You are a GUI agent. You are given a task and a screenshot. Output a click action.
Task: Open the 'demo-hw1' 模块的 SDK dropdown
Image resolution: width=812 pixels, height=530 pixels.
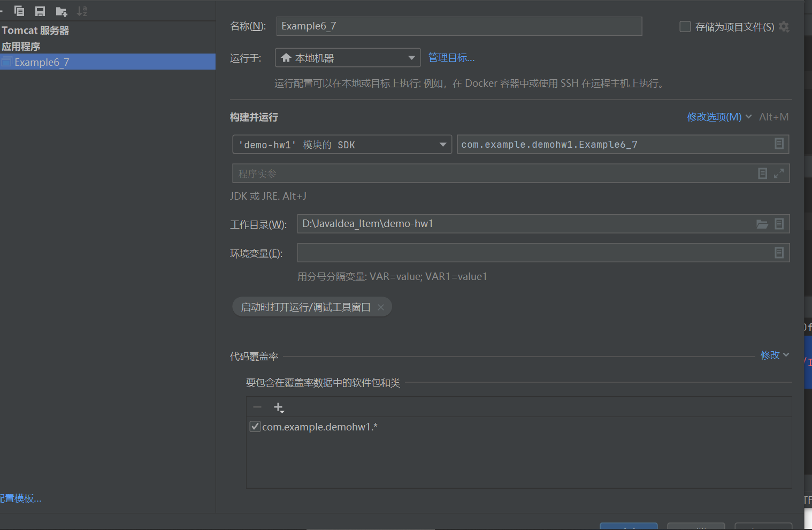pyautogui.click(x=341, y=144)
